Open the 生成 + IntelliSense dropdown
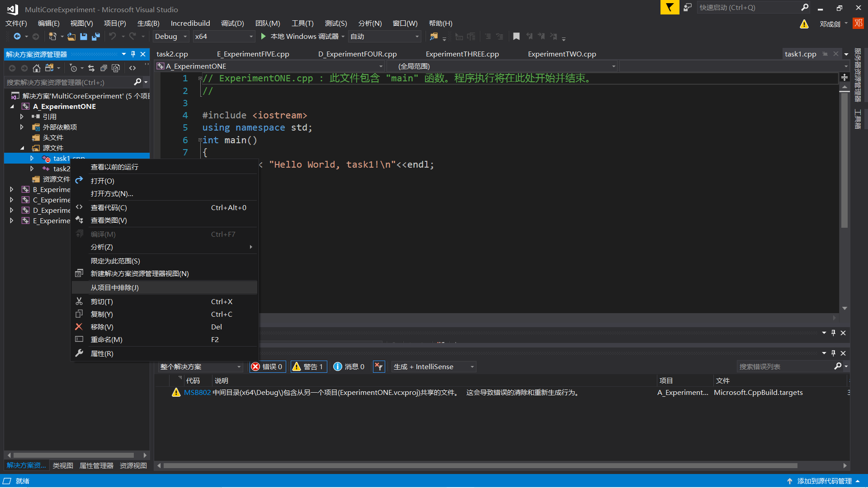This screenshot has width=868, height=488. (434, 366)
